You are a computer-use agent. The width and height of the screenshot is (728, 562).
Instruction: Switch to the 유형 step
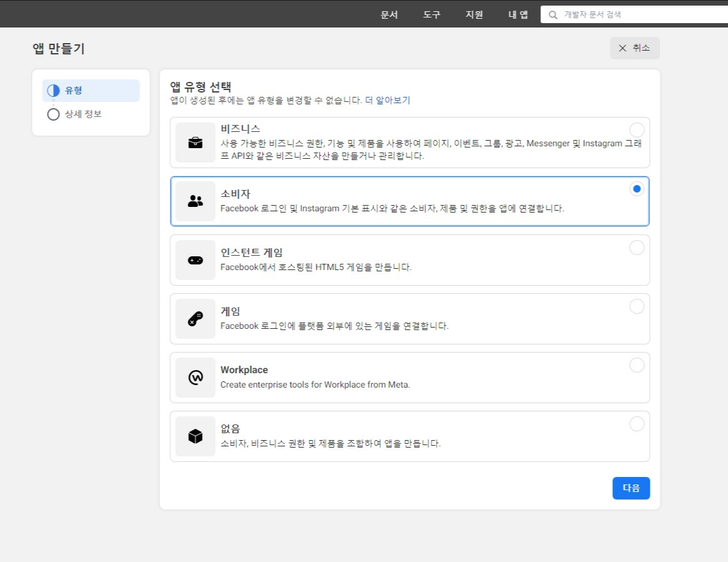click(91, 91)
